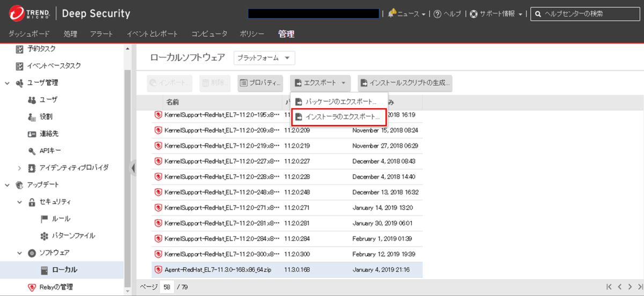Click the APIキー key icon
Screen dimensions: 644x296
(x=32, y=151)
